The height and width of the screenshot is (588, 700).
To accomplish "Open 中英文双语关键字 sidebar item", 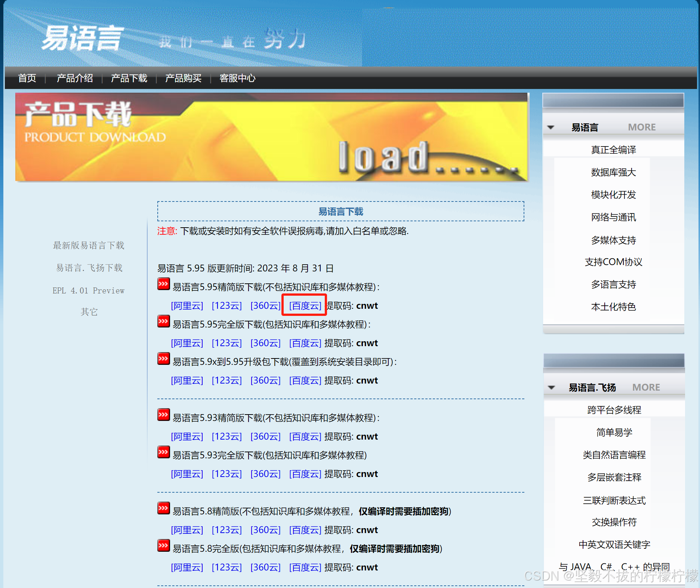I will pos(614,545).
